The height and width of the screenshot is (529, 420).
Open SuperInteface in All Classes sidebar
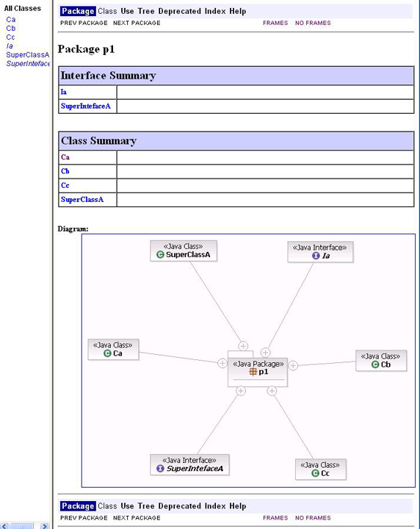coord(28,63)
